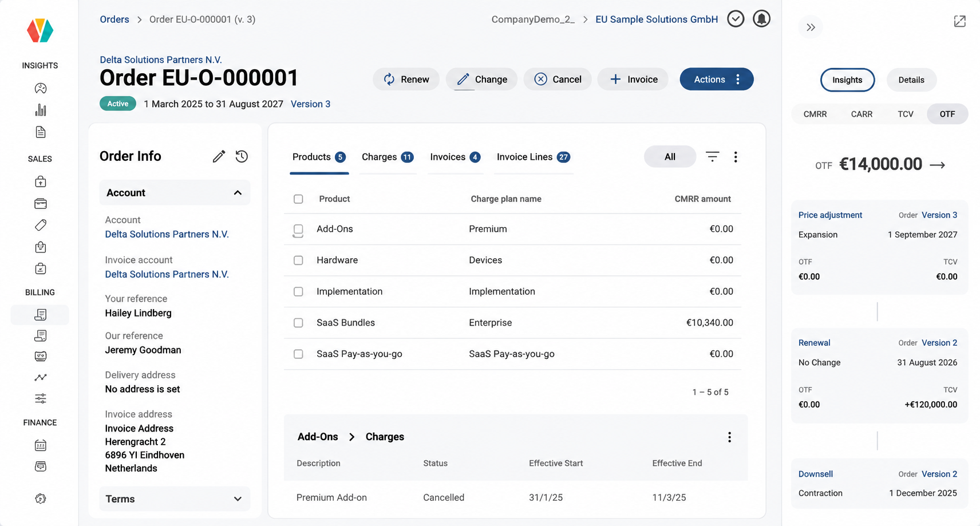Open the All filter dropdown
This screenshot has width=980, height=526.
670,157
